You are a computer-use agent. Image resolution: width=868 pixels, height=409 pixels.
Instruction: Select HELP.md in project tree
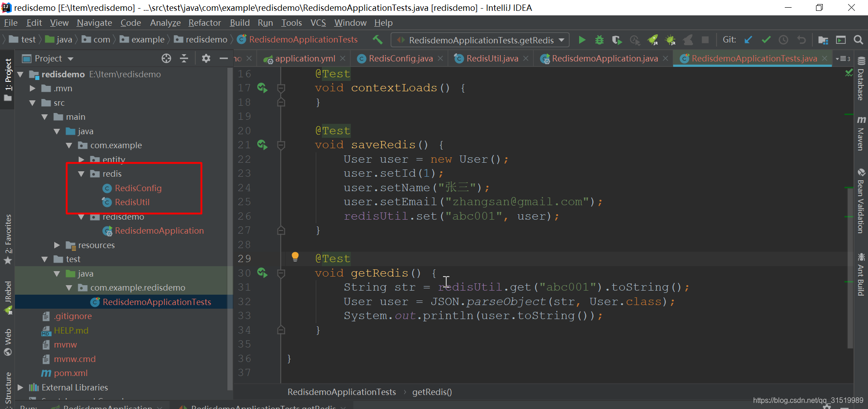(x=71, y=330)
